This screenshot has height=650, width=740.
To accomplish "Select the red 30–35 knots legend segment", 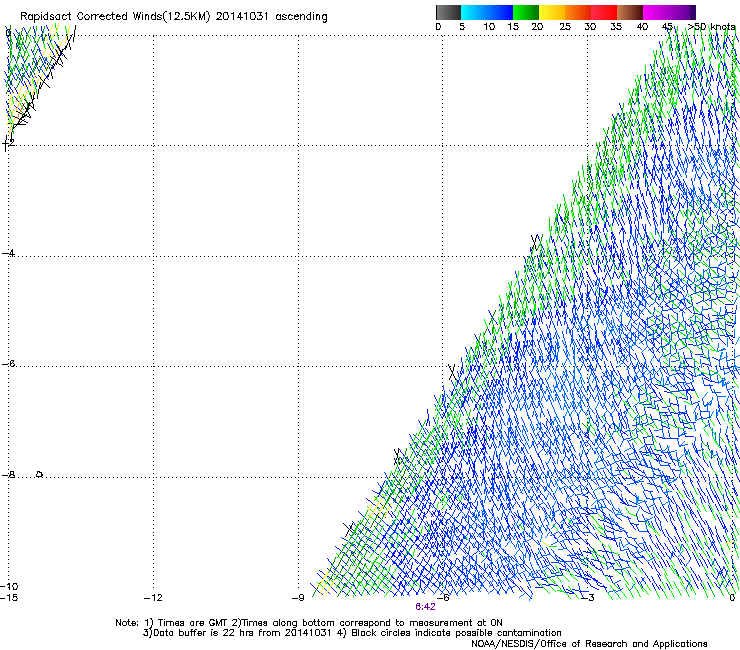I will point(604,12).
